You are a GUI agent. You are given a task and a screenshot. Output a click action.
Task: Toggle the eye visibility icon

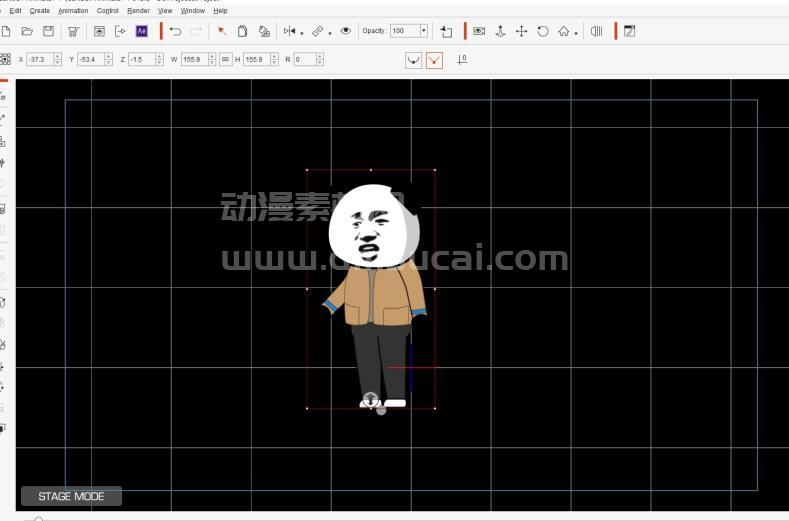346,31
